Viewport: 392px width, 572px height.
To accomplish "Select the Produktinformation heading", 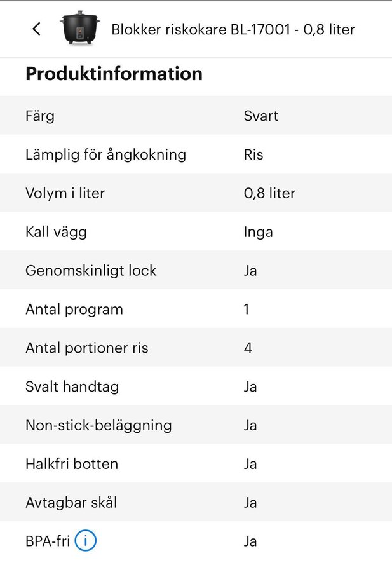I will (114, 74).
